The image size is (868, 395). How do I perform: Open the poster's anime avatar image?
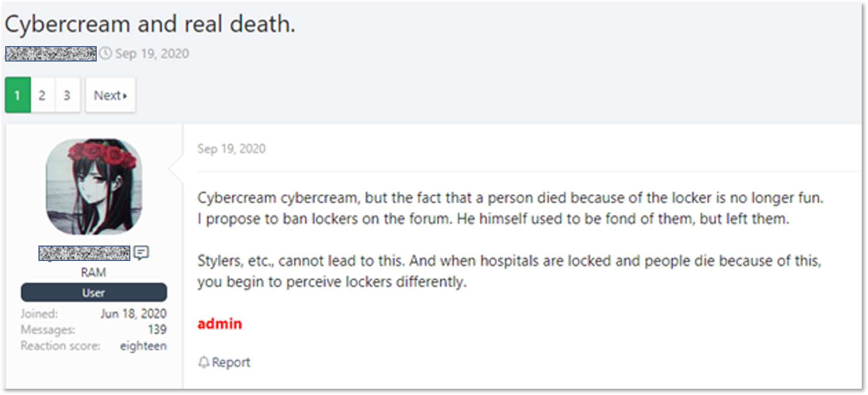94,187
